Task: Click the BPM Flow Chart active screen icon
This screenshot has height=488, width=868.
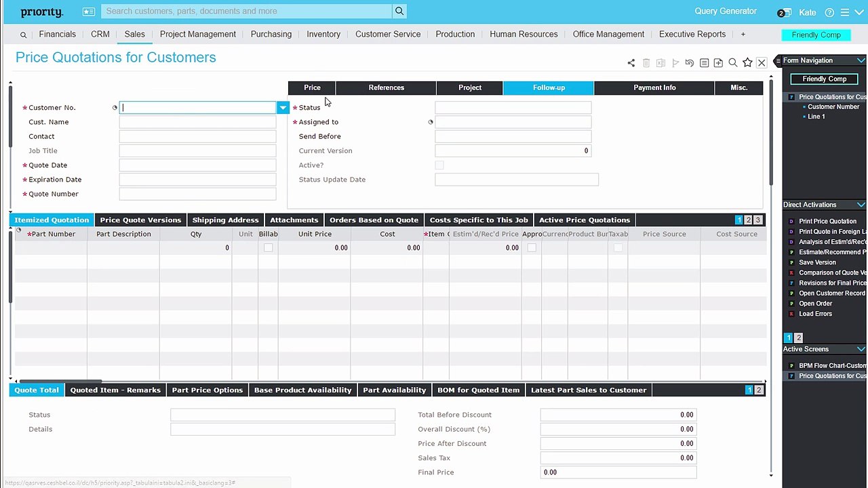Action: [791, 366]
